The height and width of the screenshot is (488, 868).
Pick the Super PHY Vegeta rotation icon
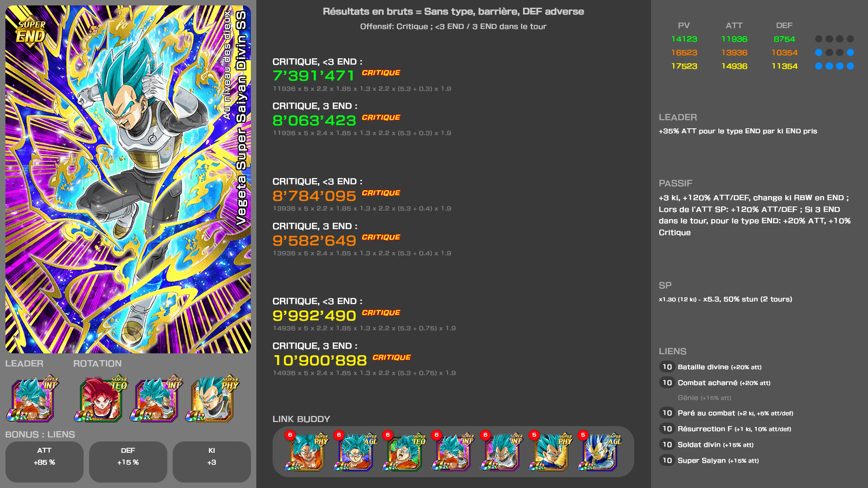click(212, 399)
